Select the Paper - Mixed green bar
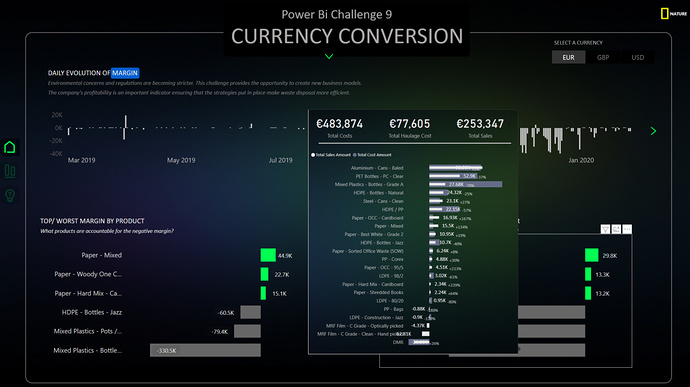The width and height of the screenshot is (690, 387). pos(268,255)
